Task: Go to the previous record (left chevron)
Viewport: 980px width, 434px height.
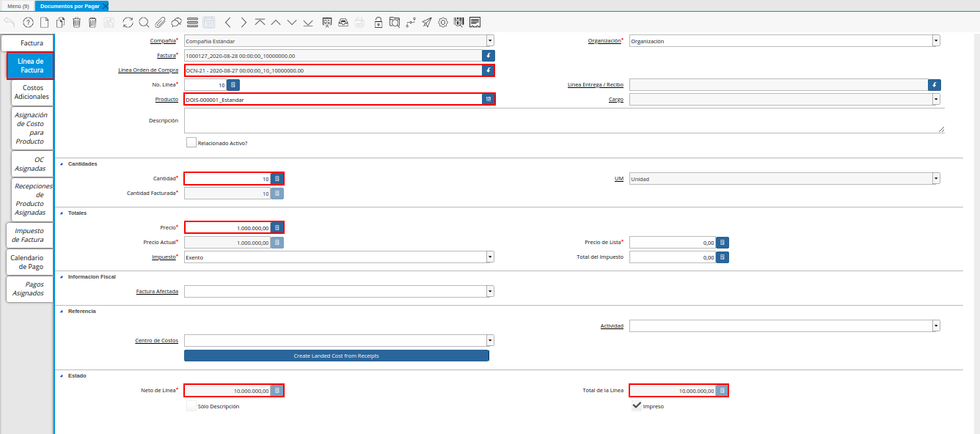Action: [x=227, y=22]
